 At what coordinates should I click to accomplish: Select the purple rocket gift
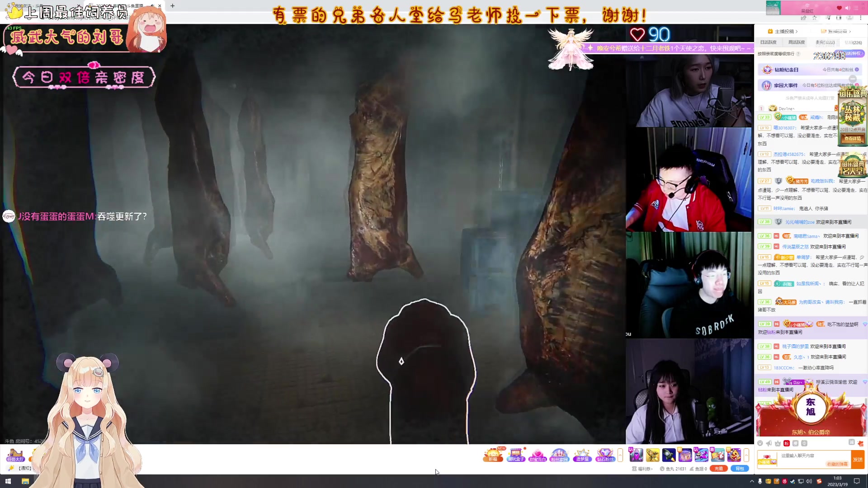(636, 455)
